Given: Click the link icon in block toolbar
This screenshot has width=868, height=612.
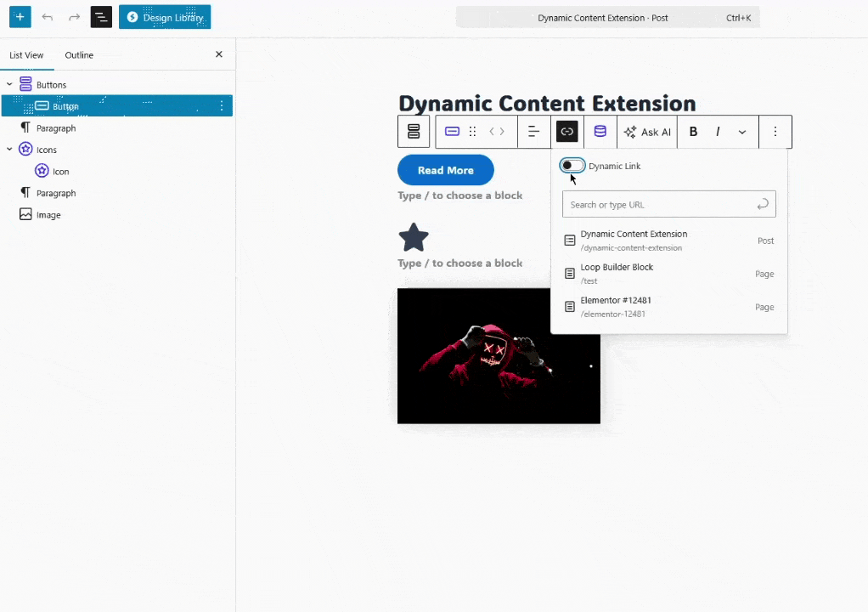Looking at the screenshot, I should point(566,132).
